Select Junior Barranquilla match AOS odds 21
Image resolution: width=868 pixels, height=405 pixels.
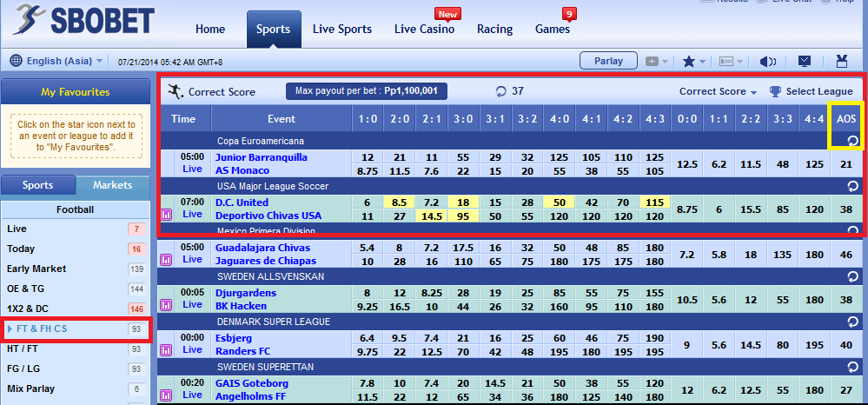(846, 164)
